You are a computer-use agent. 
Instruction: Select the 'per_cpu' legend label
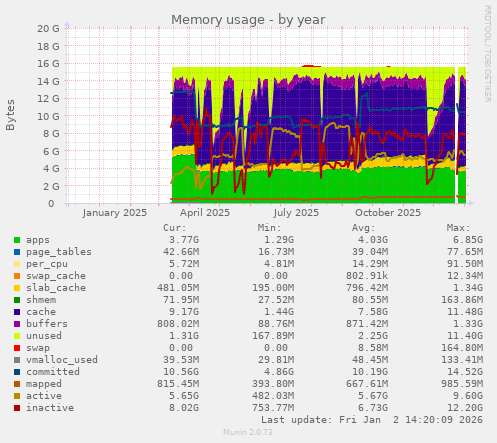(47, 264)
